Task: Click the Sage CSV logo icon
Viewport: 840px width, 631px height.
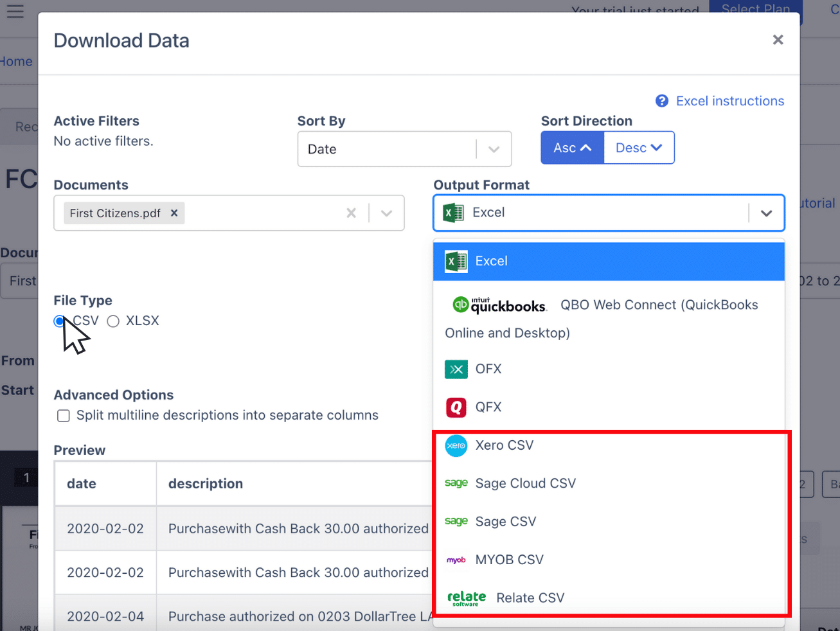Action: pos(456,521)
